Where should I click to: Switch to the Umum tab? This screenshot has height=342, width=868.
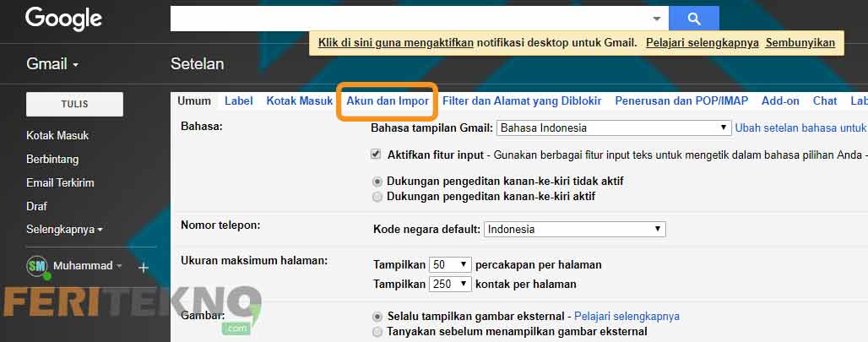(x=194, y=100)
